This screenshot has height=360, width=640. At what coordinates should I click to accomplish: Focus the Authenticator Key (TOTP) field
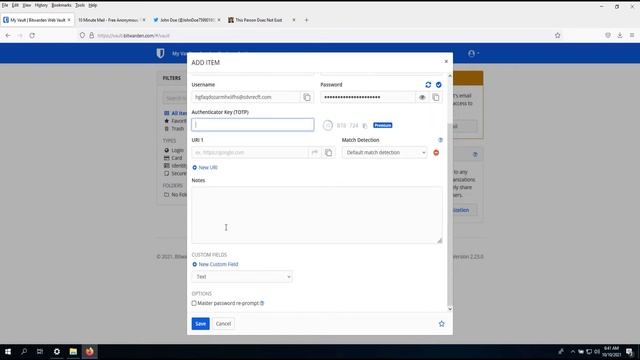(x=253, y=124)
